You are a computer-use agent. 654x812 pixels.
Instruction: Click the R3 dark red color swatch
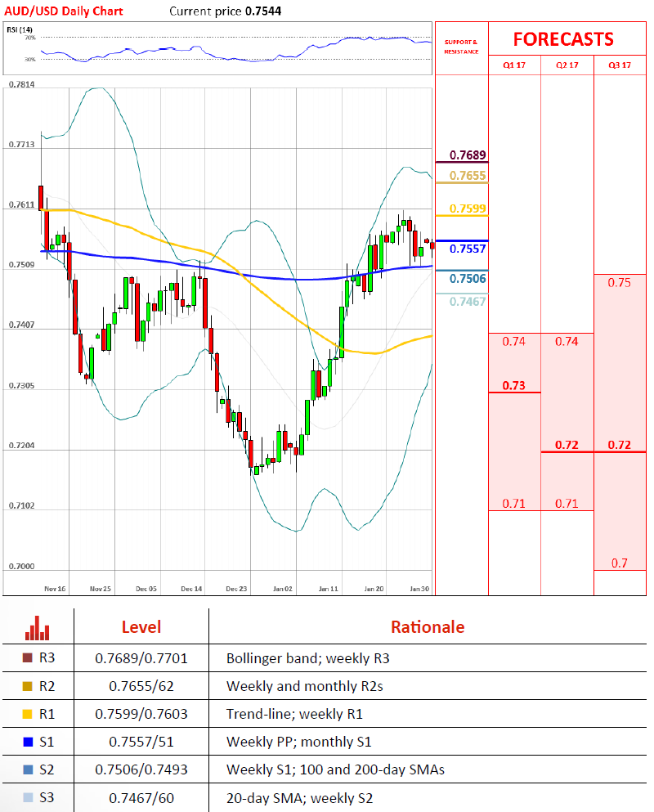point(28,657)
